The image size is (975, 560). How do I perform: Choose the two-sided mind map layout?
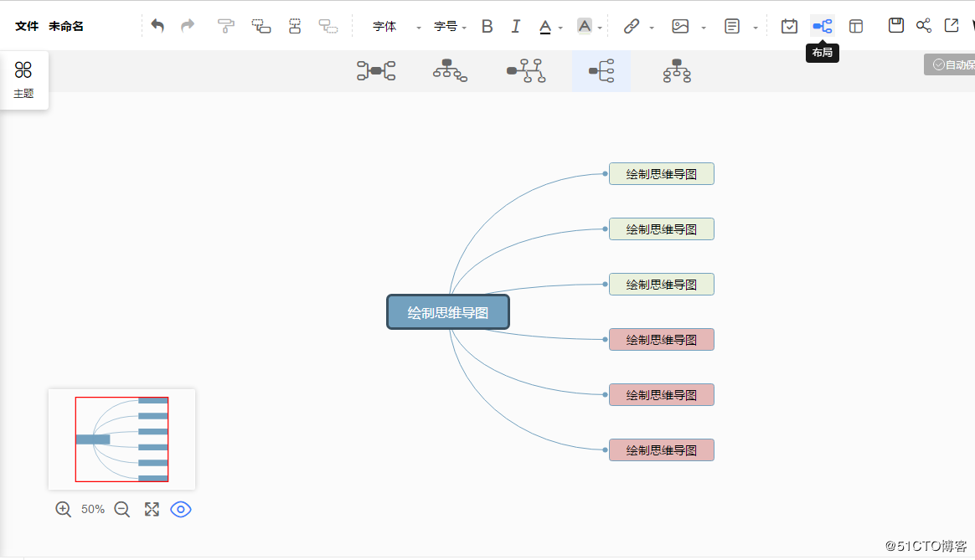click(376, 71)
